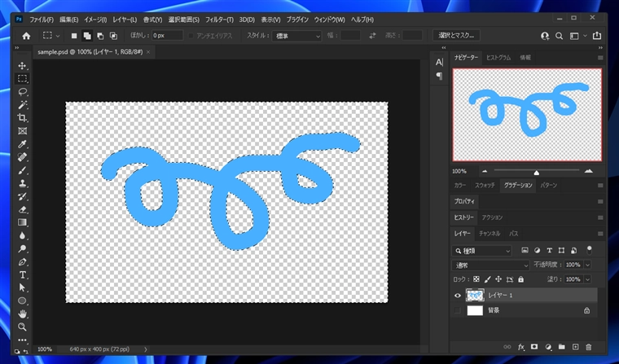The width and height of the screenshot is (619, 364).
Task: Select the Brush tool
Action: tap(22, 170)
